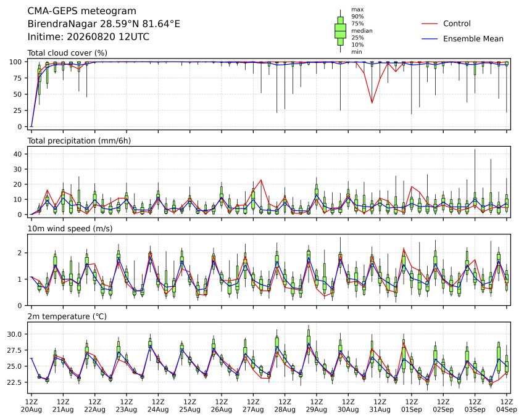This screenshot has width=524, height=420.
Task: Click the '40' precipitation axis tick label
Action: pos(18,154)
